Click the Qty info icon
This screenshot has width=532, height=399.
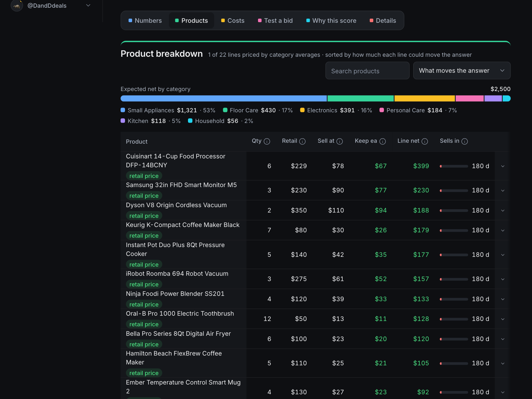click(x=267, y=142)
